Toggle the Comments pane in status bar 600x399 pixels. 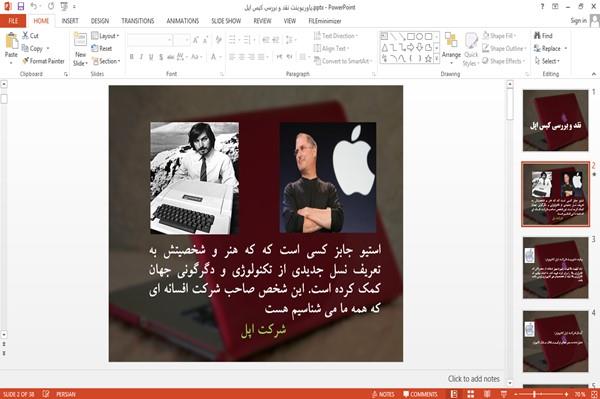[420, 394]
